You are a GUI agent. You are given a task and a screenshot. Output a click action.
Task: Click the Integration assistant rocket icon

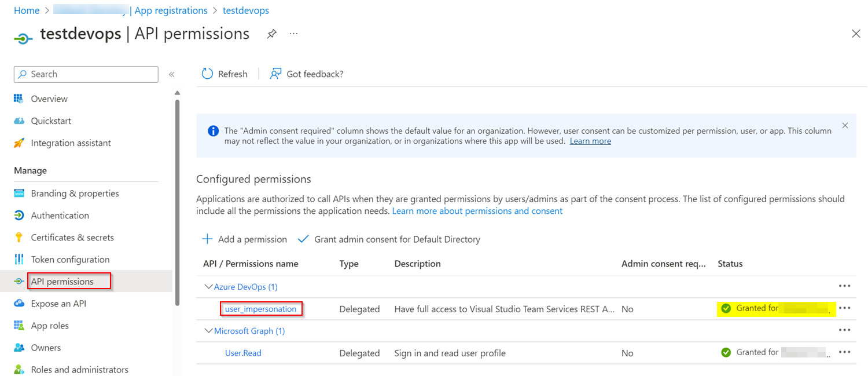(19, 143)
